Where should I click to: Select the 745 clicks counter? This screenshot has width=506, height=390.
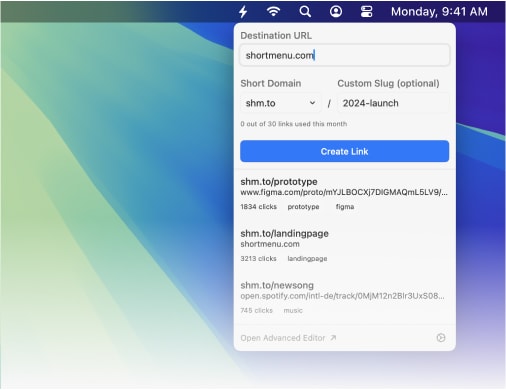tap(256, 310)
